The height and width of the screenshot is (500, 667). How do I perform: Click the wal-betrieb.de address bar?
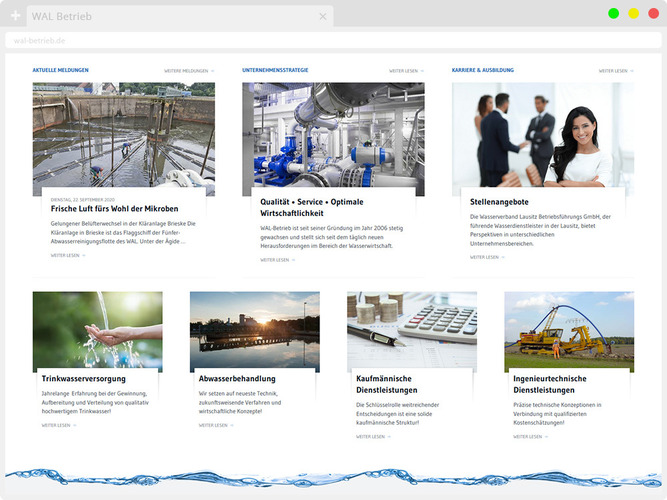[x=300, y=41]
